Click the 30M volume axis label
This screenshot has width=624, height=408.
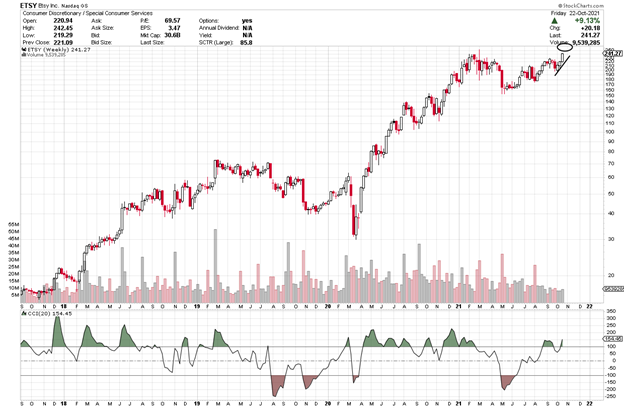13,260
